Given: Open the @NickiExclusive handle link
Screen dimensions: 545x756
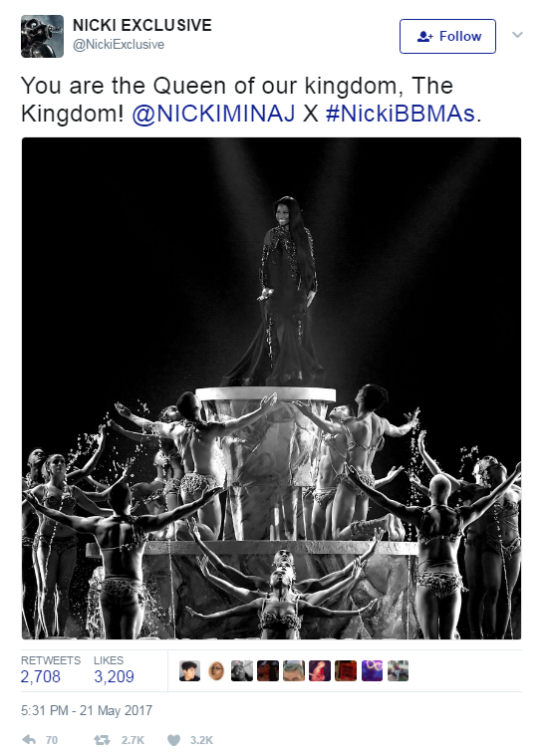Looking at the screenshot, I should click(x=119, y=45).
